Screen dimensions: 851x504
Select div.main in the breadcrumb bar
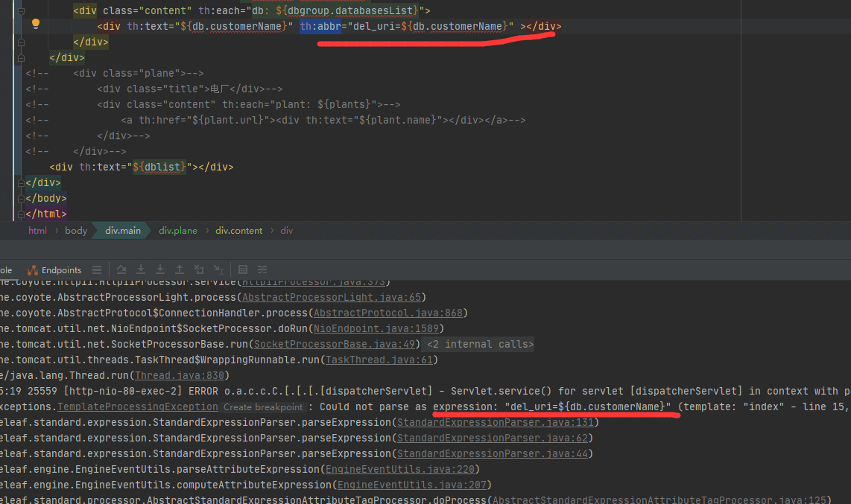click(123, 231)
